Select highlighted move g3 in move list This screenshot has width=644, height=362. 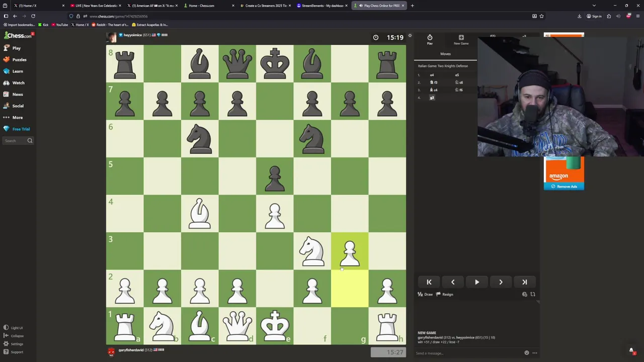[x=432, y=98]
